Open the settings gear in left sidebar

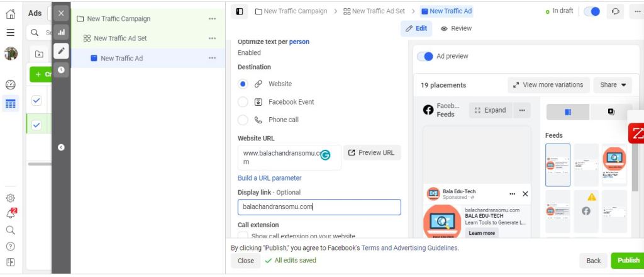point(10,198)
